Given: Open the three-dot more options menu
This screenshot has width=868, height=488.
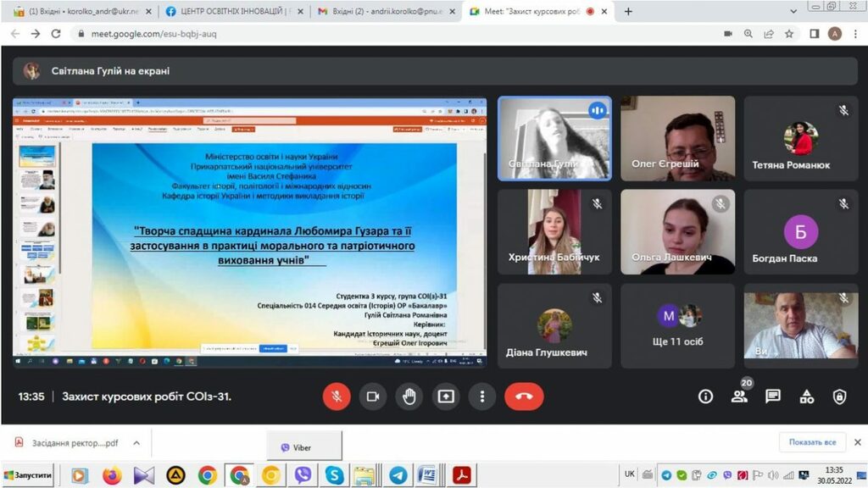Looking at the screenshot, I should (482, 396).
